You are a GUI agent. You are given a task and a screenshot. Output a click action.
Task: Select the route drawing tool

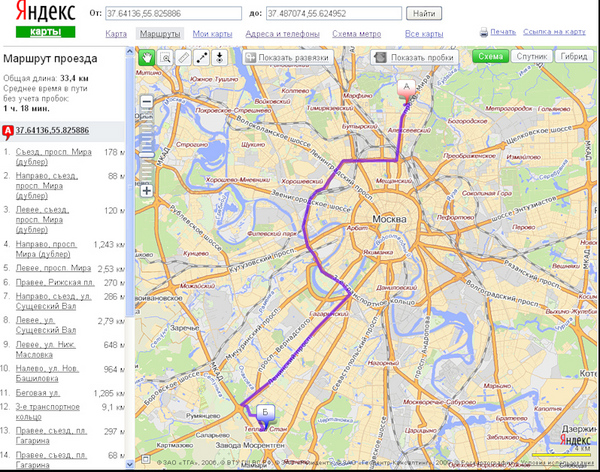pos(202,57)
